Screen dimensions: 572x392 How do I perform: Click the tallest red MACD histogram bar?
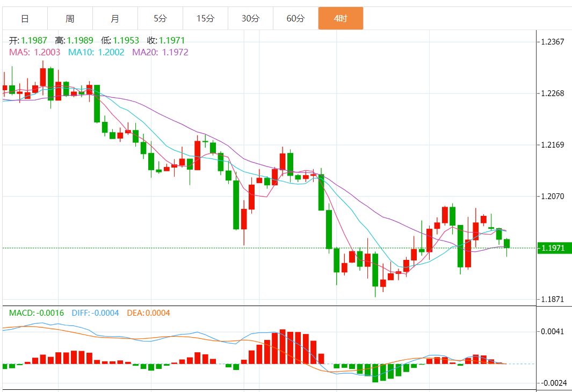[x=283, y=347]
